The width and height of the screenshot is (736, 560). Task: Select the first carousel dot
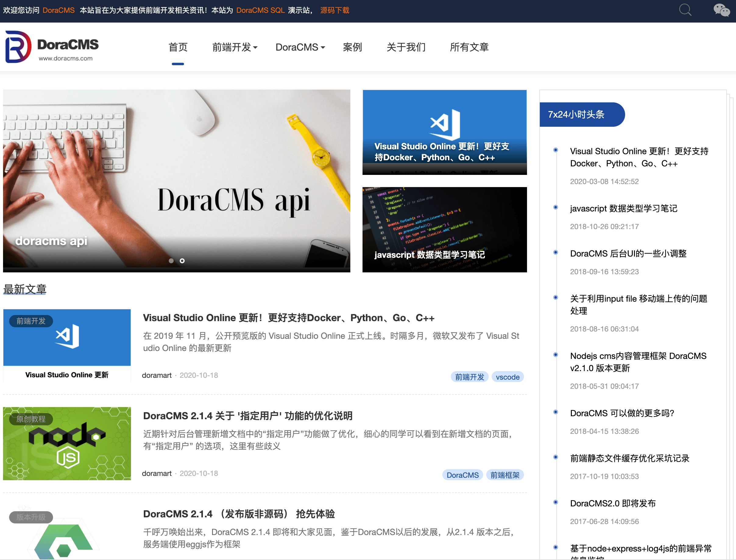click(x=171, y=261)
